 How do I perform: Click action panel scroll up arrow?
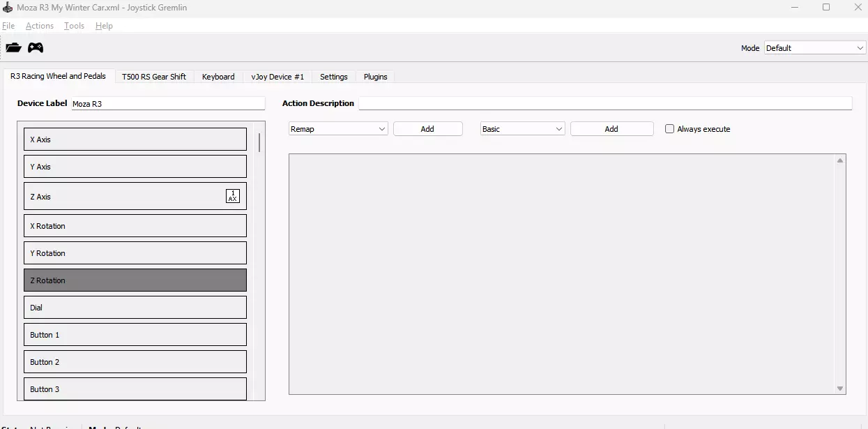pyautogui.click(x=840, y=160)
